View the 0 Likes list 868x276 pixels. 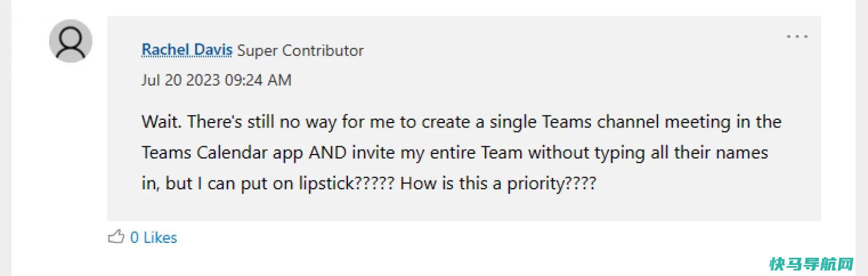[154, 237]
